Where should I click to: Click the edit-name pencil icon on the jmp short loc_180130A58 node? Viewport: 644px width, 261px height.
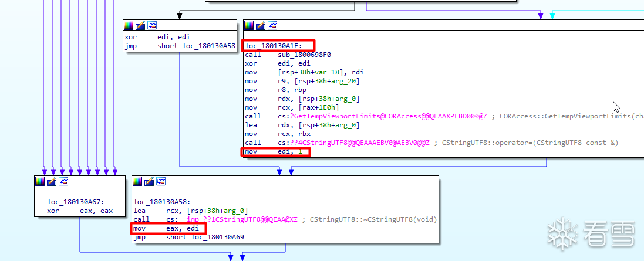pyautogui.click(x=140, y=25)
